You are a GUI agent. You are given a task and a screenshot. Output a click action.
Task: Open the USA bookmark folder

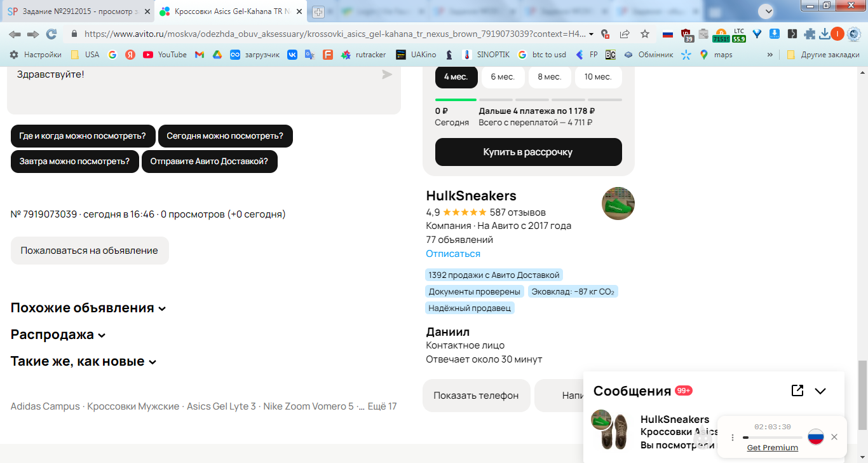pos(85,55)
